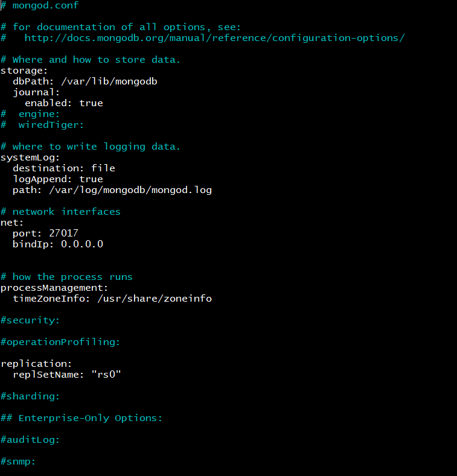Image resolution: width=457 pixels, height=476 pixels.
Task: Click the journal enabled true value
Action: point(91,103)
